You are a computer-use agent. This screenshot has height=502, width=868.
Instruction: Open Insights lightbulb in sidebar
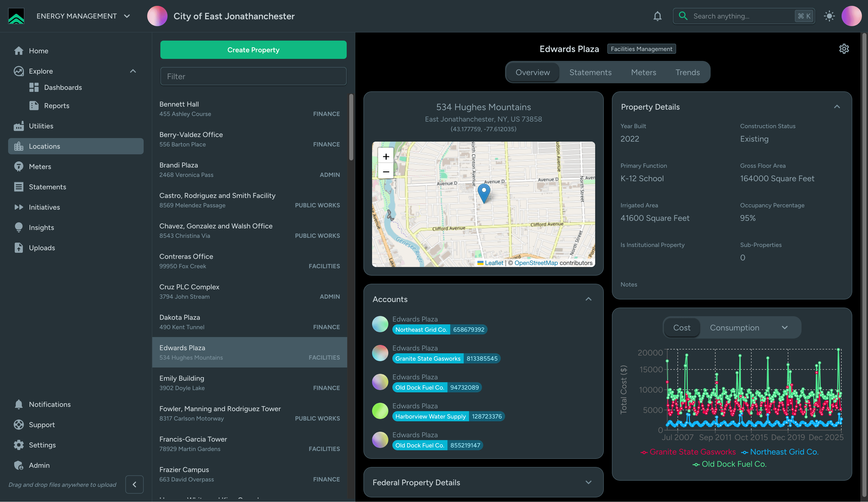pos(41,228)
